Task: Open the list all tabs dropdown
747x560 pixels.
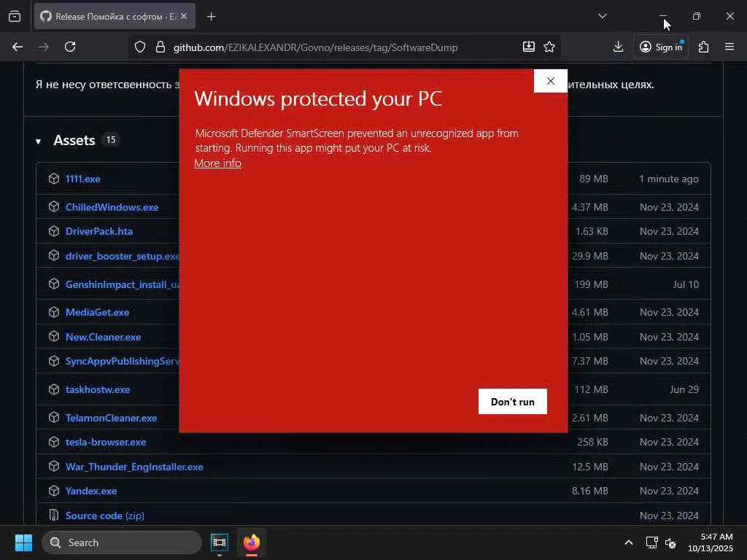Action: pyautogui.click(x=602, y=16)
